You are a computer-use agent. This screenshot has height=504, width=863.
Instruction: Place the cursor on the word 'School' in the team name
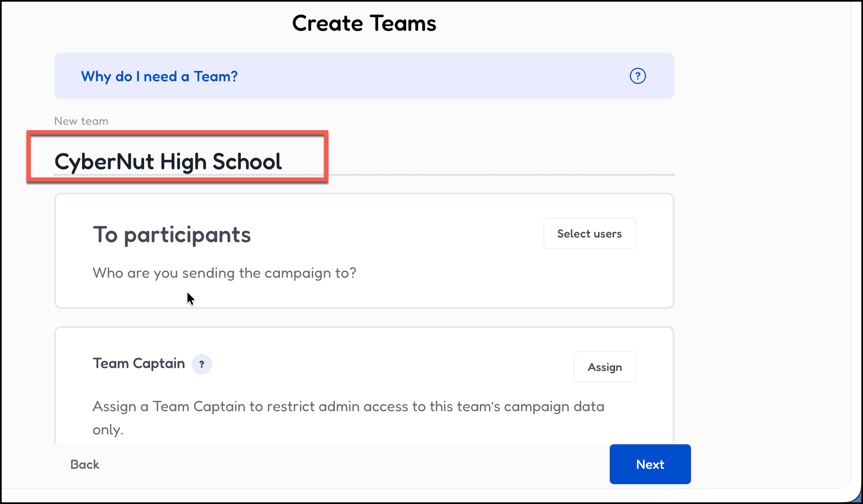(x=247, y=161)
